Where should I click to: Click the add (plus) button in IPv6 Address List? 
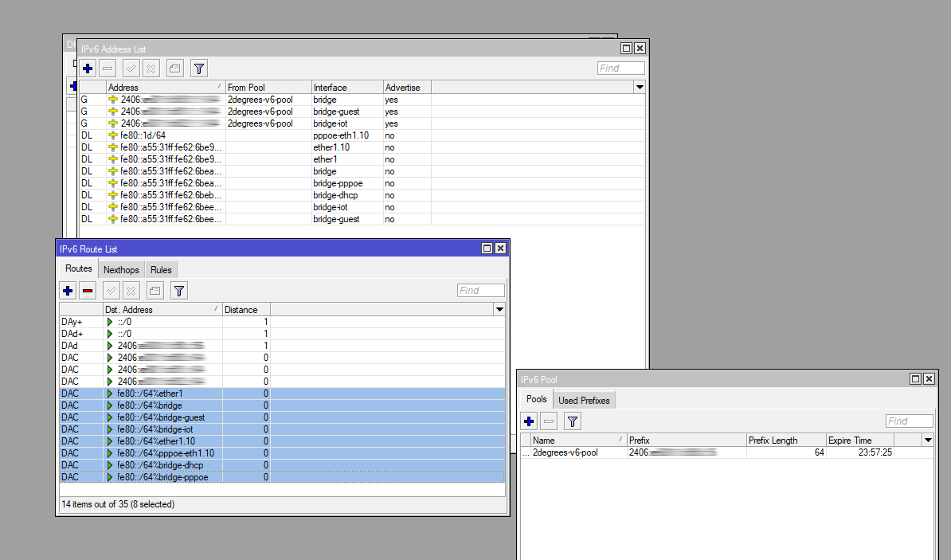[88, 69]
